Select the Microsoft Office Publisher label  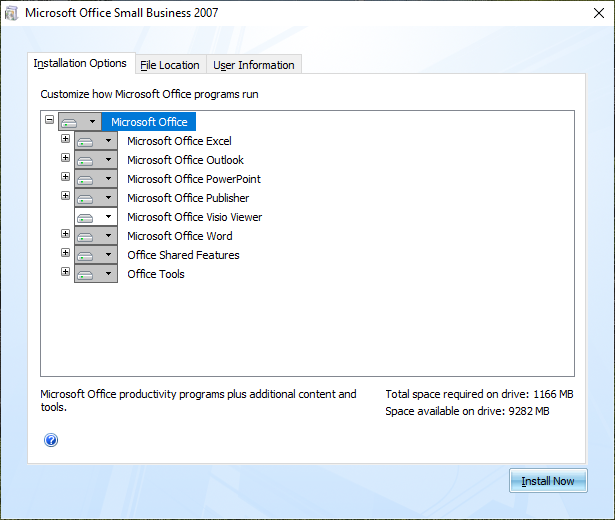click(x=188, y=198)
